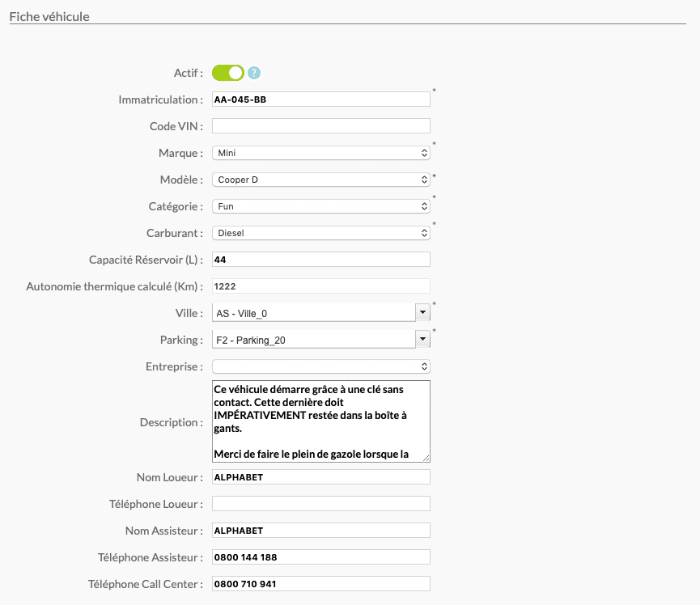700x605 pixels.
Task: Open the Modèle dropdown showing Cooper D
Action: point(321,180)
